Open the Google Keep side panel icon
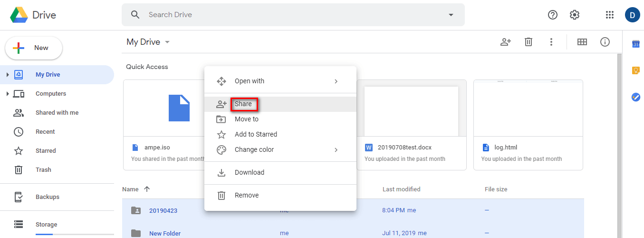 pyautogui.click(x=635, y=70)
